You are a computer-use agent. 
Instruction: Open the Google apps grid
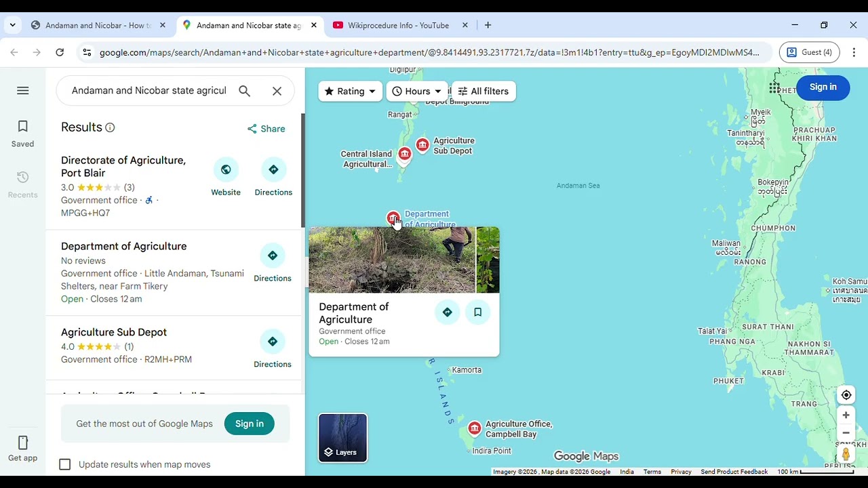click(x=774, y=87)
